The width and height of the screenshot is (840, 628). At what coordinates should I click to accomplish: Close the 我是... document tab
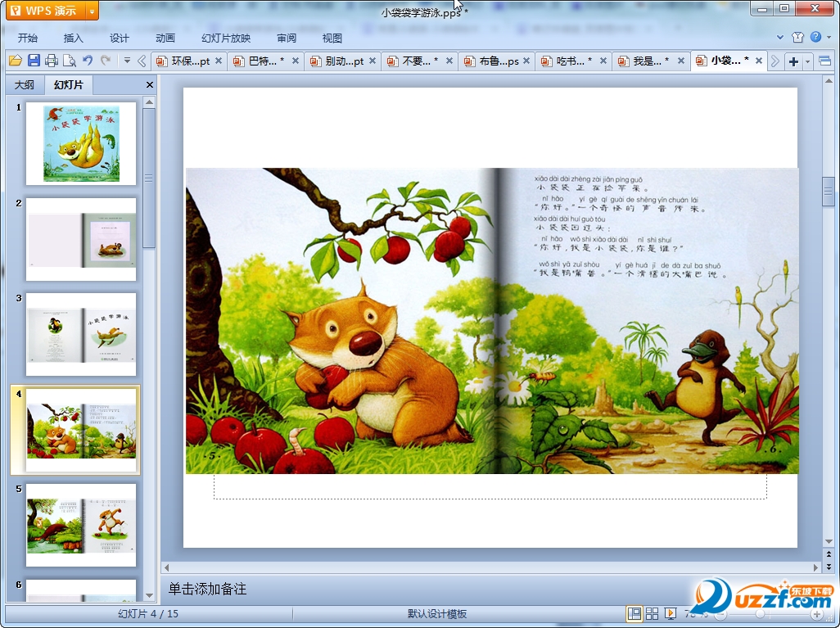click(x=681, y=61)
